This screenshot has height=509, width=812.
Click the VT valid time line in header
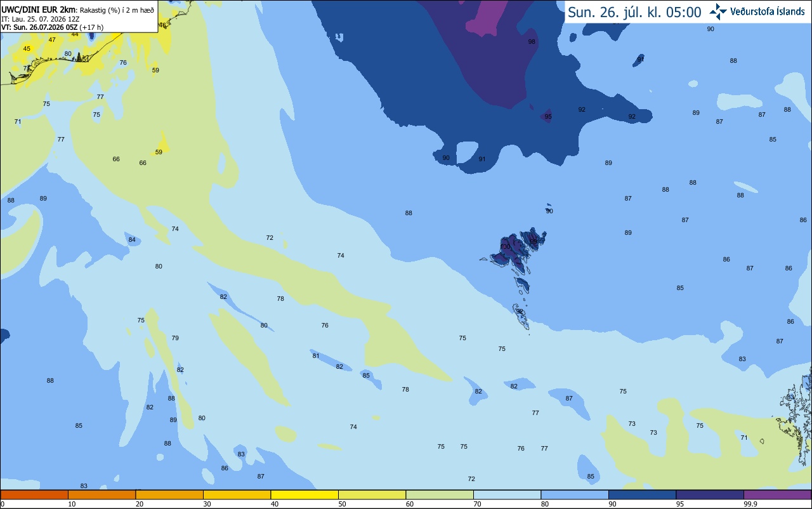[x=52, y=27]
